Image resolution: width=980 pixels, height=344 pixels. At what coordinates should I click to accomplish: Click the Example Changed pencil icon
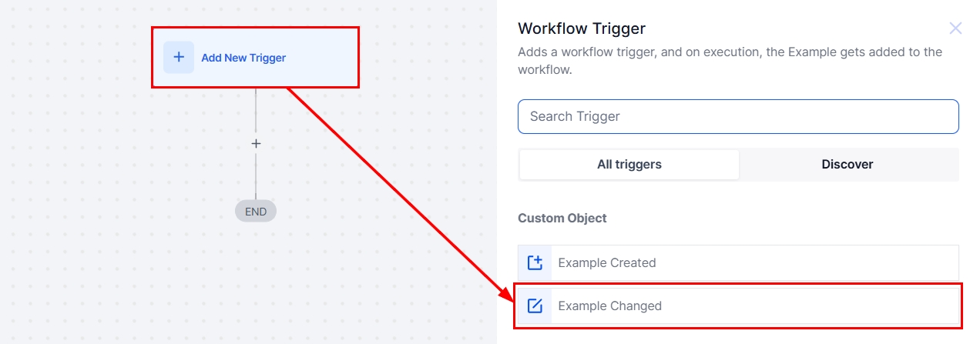pyautogui.click(x=535, y=306)
